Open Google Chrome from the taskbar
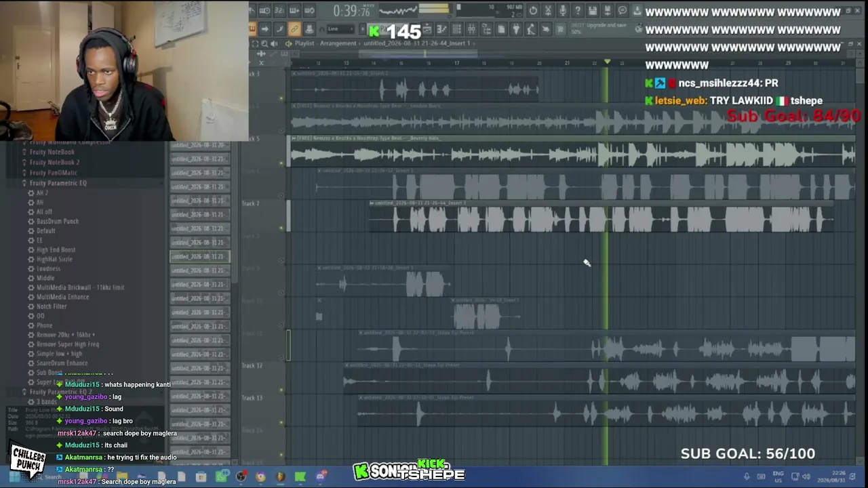The image size is (868, 488). pos(260,476)
